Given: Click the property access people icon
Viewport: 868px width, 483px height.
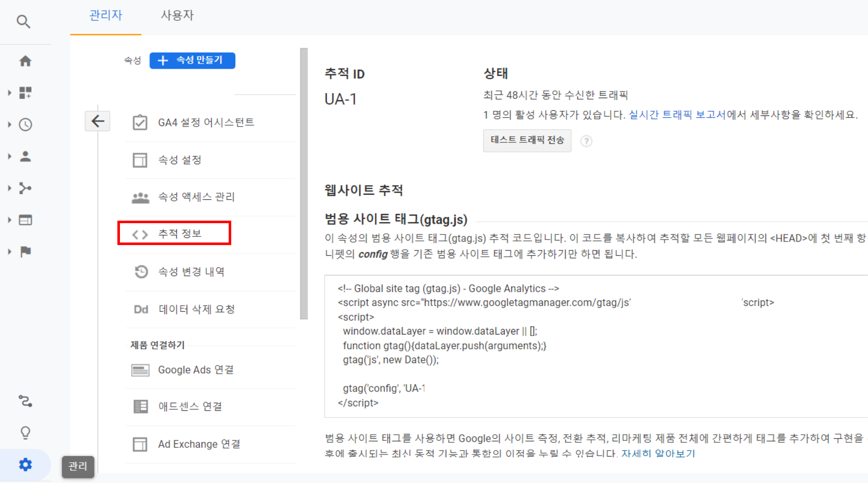Looking at the screenshot, I should (x=140, y=197).
